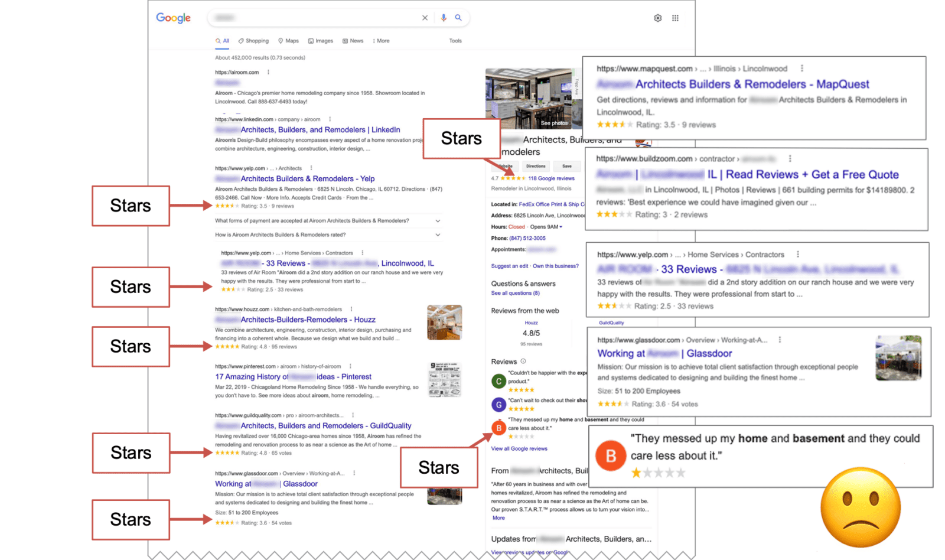Open three-dot menu beside the yelp.com Contractors result

click(363, 253)
